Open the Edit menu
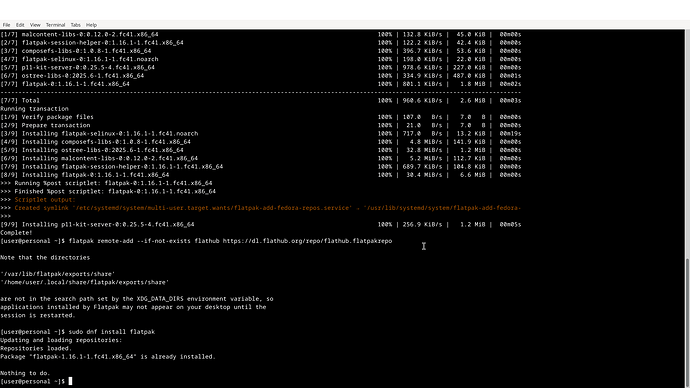Image resolution: width=690 pixels, height=388 pixels. [x=20, y=25]
